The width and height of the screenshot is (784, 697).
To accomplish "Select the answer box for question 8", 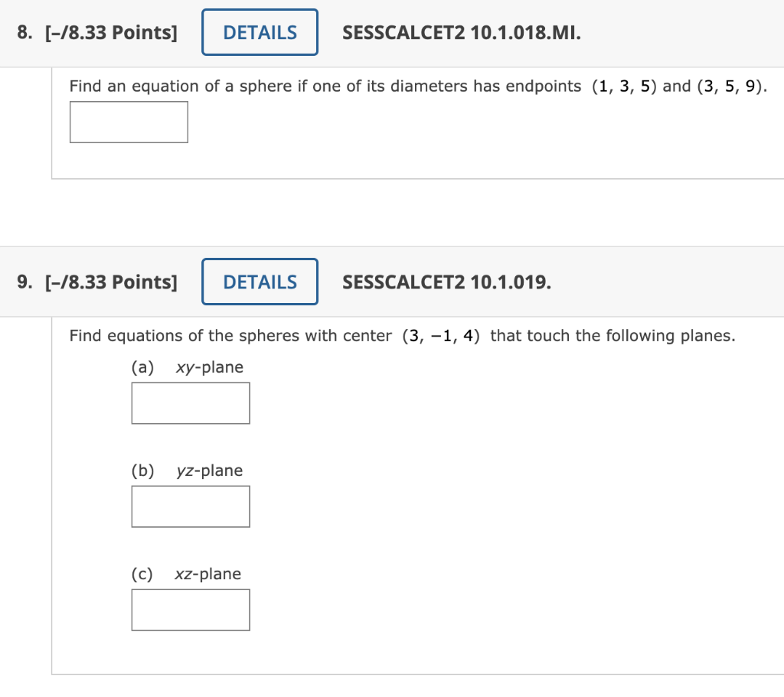I will pyautogui.click(x=129, y=122).
